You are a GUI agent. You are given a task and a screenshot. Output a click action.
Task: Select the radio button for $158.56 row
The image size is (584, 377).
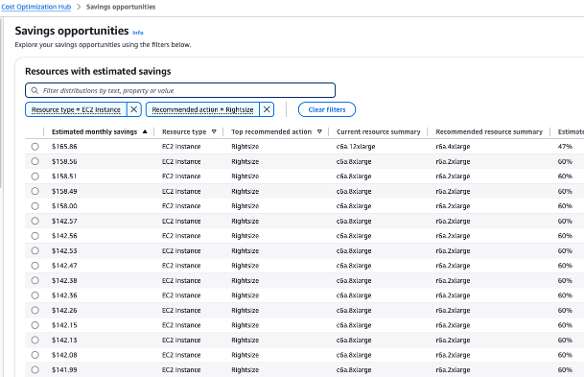[x=35, y=161]
